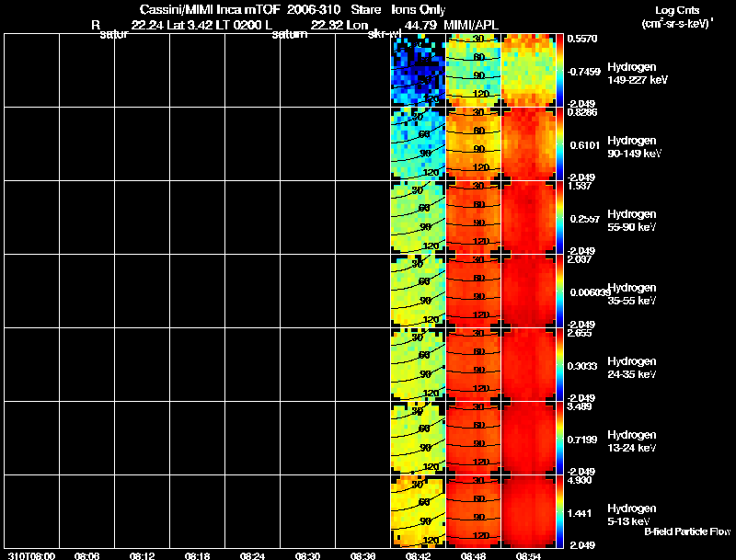Click the '0.6101' color scale value
The width and height of the screenshot is (736, 560).
point(585,145)
